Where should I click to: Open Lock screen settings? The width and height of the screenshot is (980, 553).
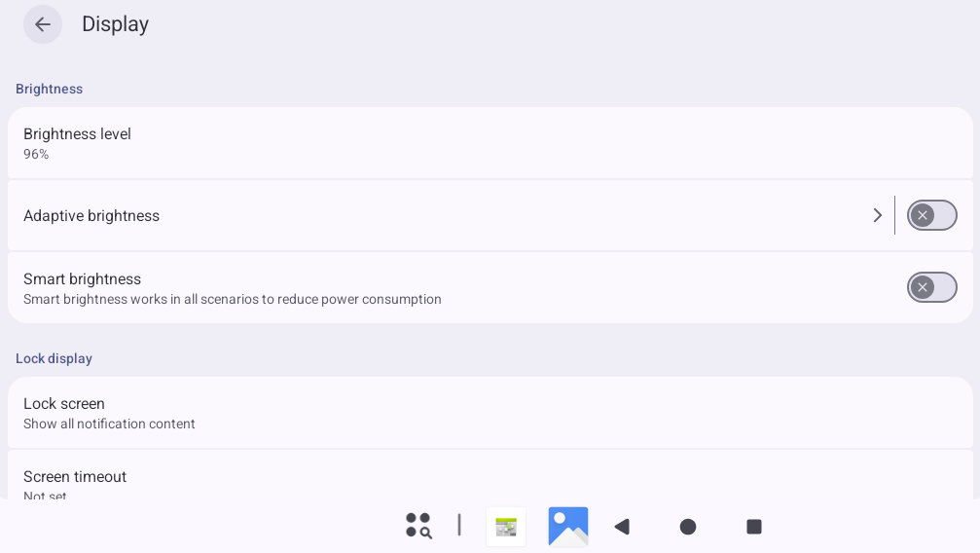point(490,413)
